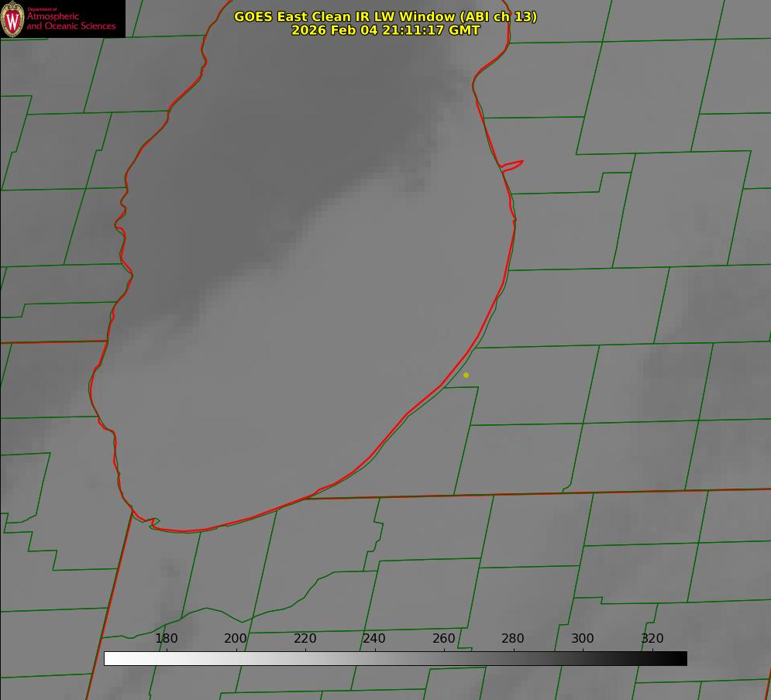The image size is (771, 700).
Task: Click the 220 colorbar label
Action: coord(305,638)
